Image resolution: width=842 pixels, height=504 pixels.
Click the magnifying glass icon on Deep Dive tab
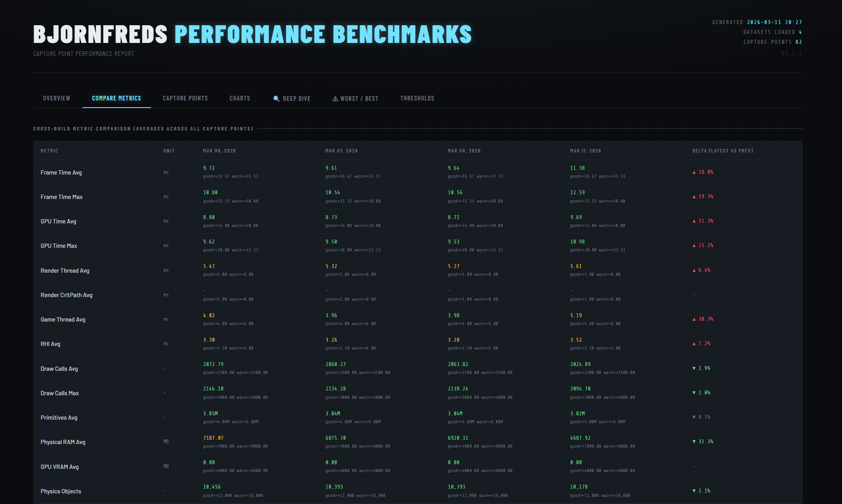276,98
